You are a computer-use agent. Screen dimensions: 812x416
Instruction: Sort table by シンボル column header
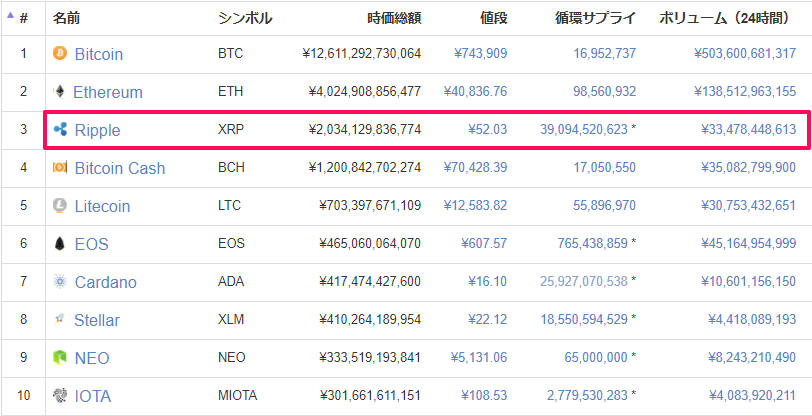[245, 18]
